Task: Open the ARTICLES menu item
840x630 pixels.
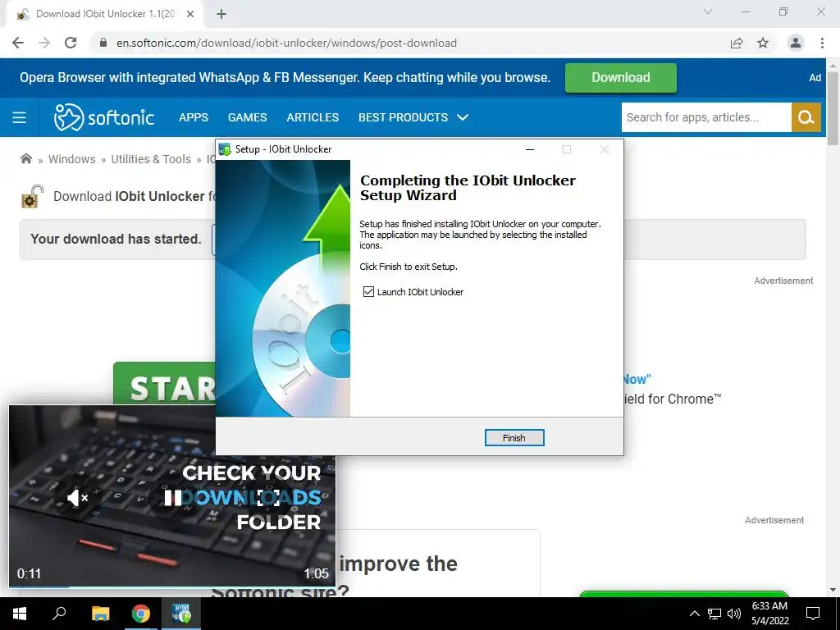Action: [313, 117]
